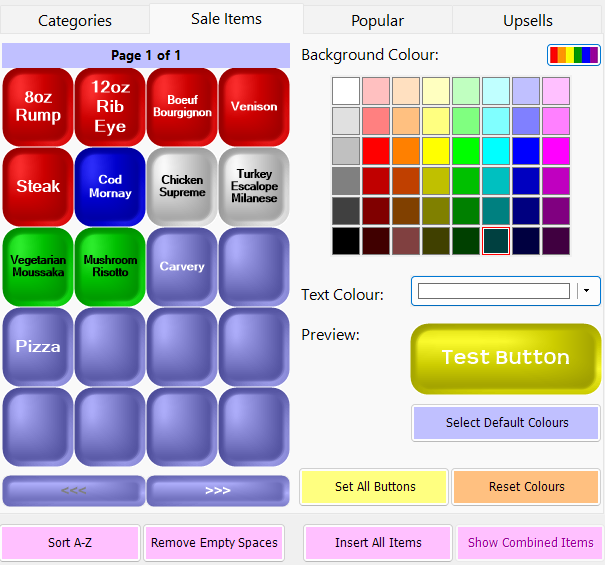Switch to the Categories tab
This screenshot has width=605, height=565.
click(x=75, y=20)
